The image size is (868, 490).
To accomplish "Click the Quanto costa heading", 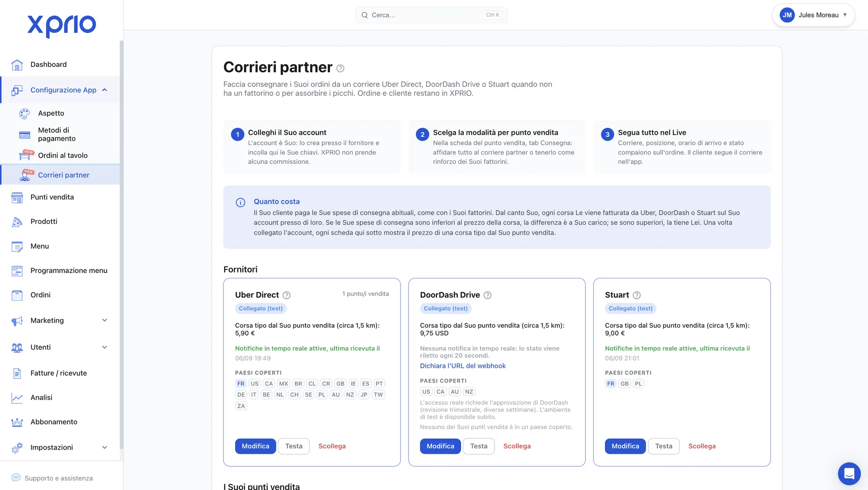I will coord(277,202).
